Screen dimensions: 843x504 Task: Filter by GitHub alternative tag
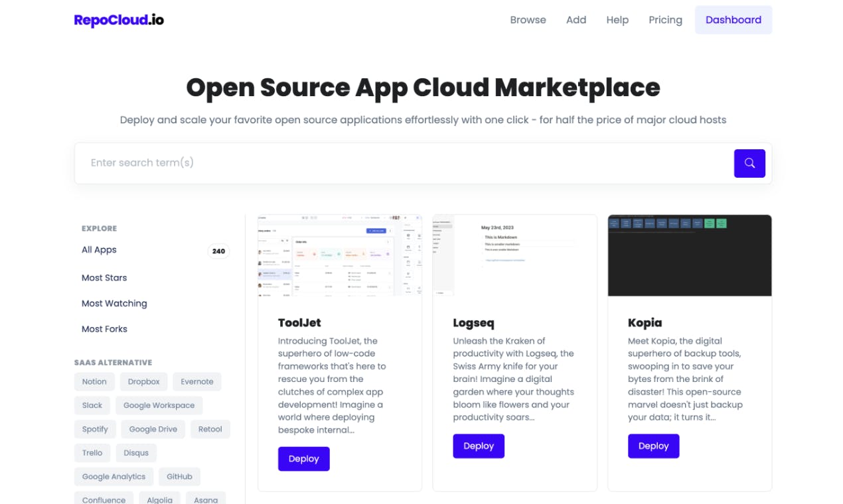coord(179,477)
